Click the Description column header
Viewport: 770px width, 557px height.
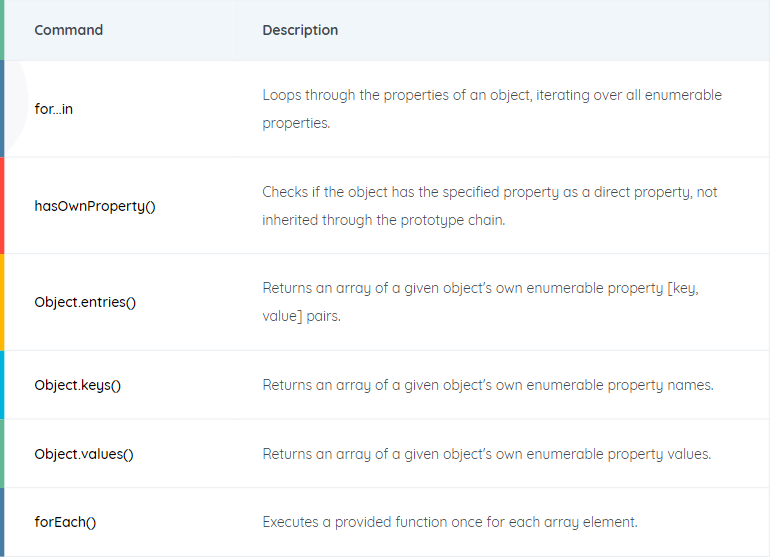(x=300, y=30)
